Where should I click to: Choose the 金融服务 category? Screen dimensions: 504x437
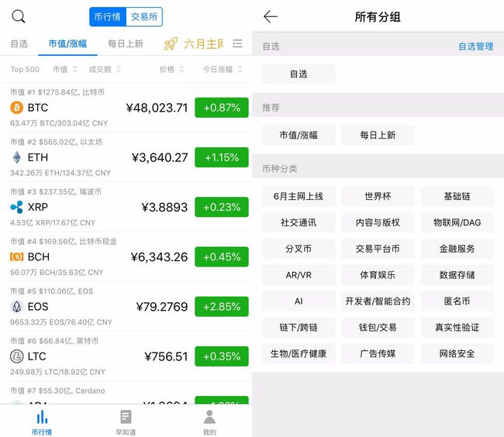coord(457,249)
